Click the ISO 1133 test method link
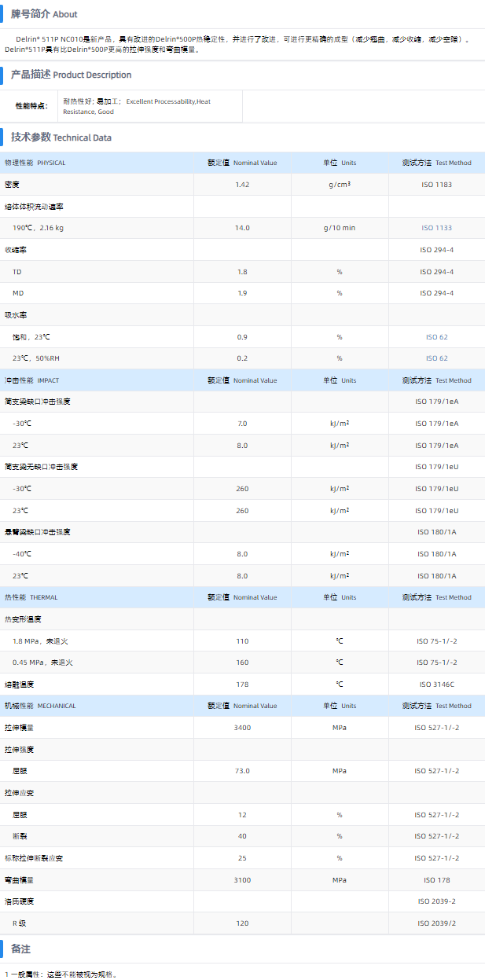 coord(436,228)
